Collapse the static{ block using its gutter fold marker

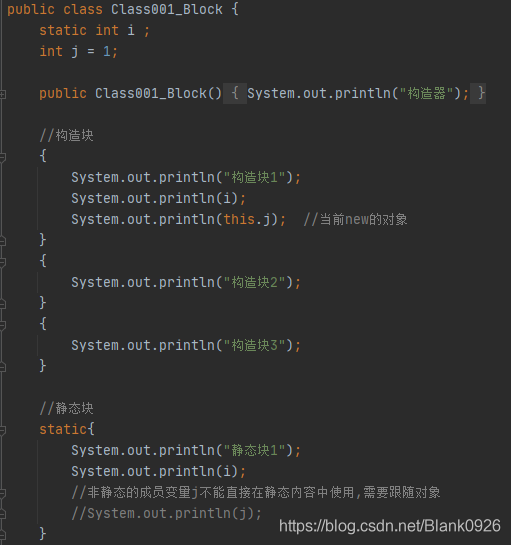(x=2, y=430)
